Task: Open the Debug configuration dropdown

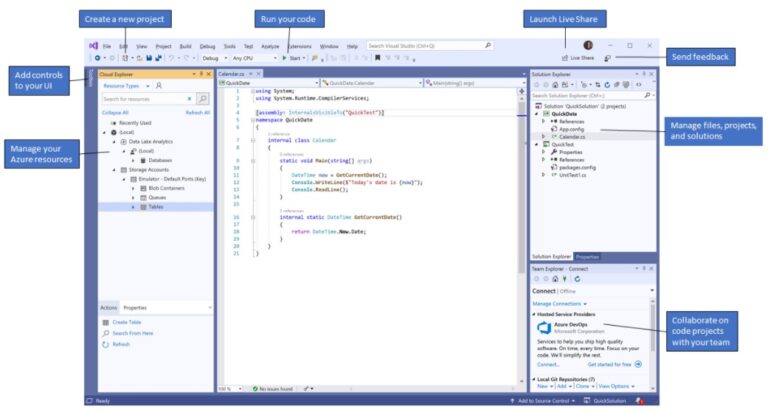Action: click(x=214, y=58)
